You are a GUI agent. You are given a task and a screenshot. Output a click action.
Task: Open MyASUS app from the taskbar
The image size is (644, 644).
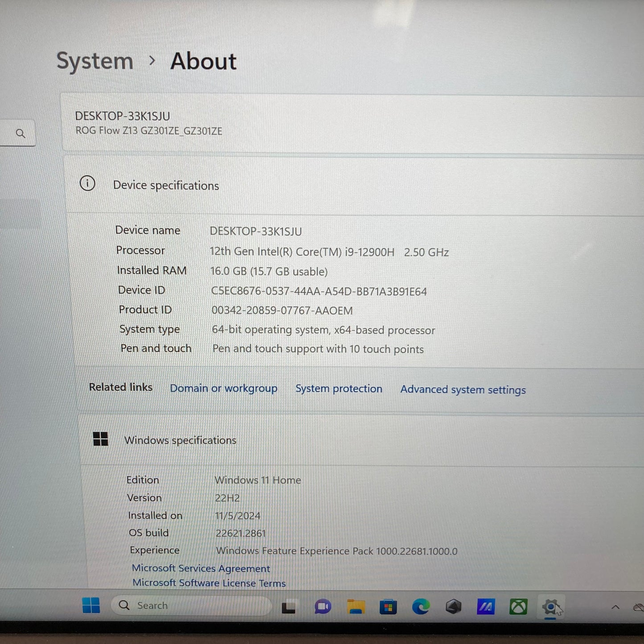point(486,607)
